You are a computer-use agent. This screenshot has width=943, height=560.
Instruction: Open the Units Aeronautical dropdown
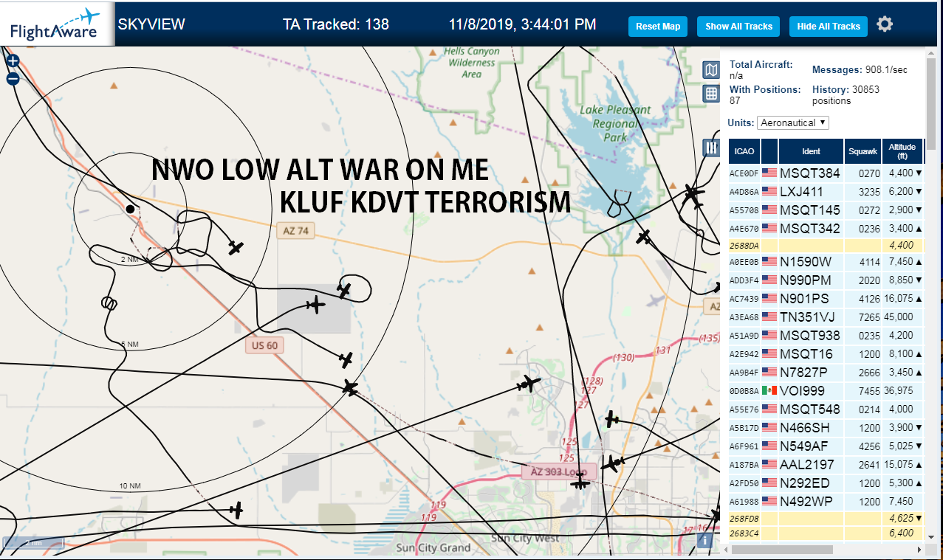793,122
